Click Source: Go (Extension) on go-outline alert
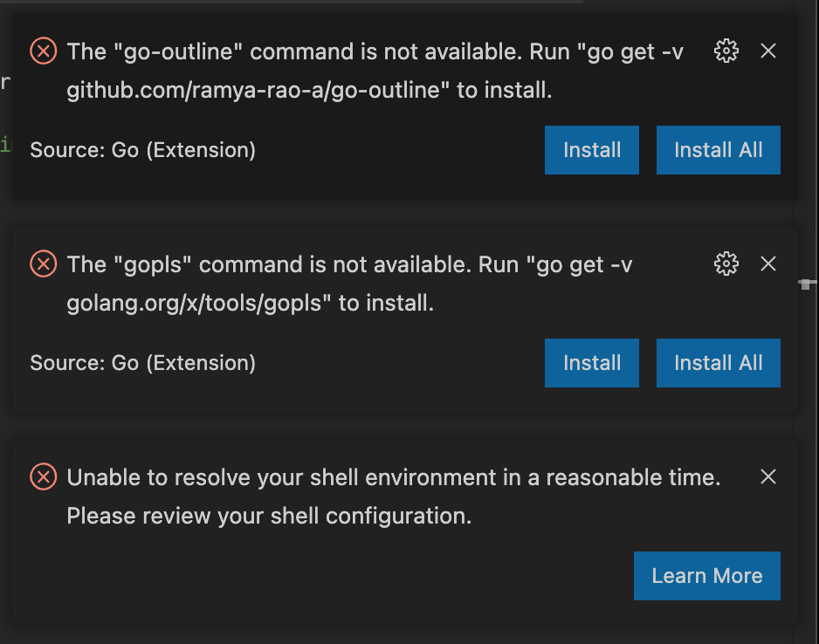 (x=144, y=149)
